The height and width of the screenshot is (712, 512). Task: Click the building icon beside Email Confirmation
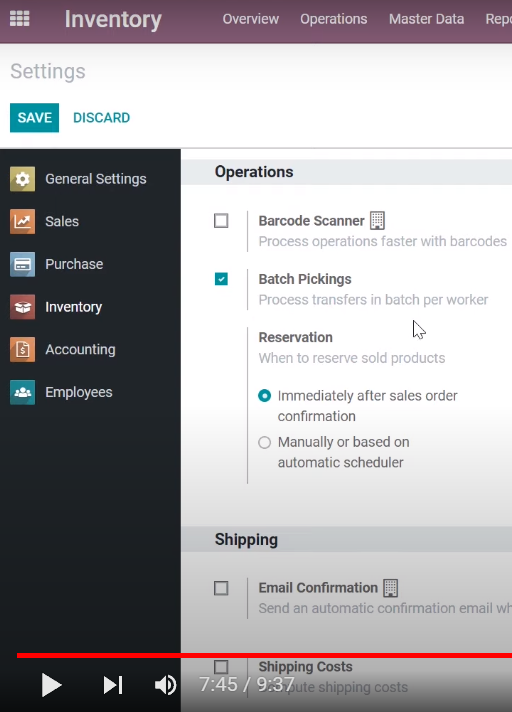(390, 588)
